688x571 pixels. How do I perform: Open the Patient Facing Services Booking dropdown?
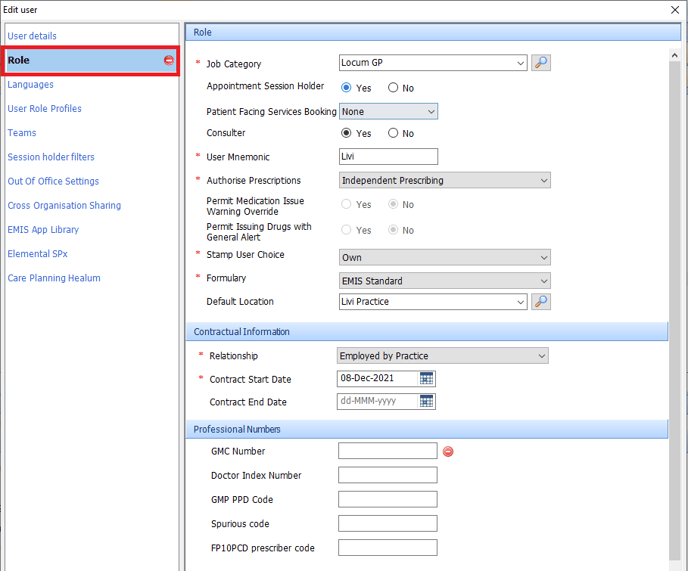point(388,112)
